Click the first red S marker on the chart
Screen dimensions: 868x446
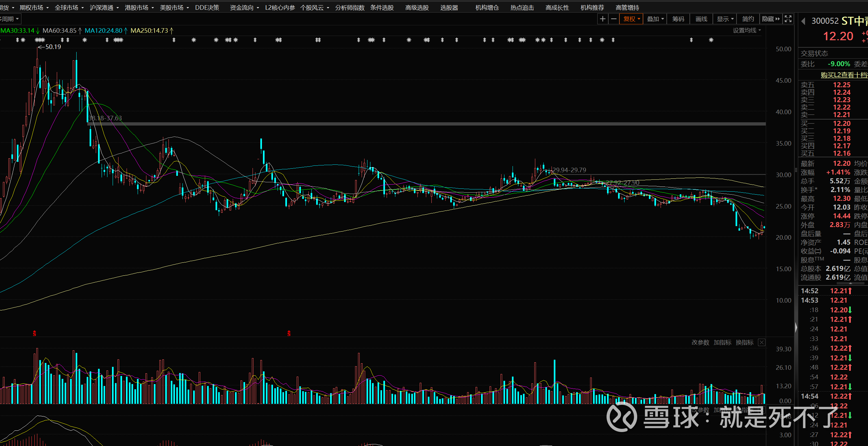[34, 333]
